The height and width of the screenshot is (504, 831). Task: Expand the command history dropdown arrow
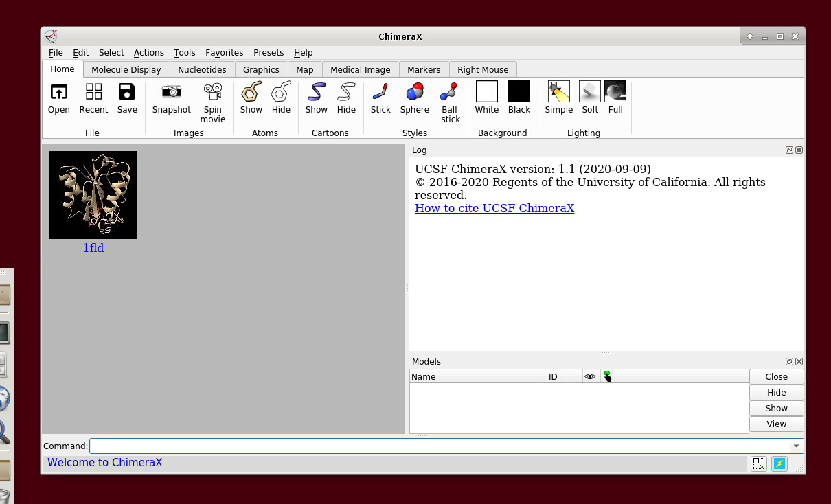[796, 446]
